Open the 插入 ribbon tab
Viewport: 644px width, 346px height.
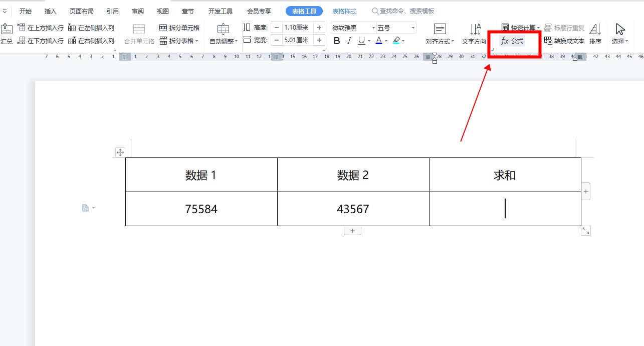tap(51, 11)
